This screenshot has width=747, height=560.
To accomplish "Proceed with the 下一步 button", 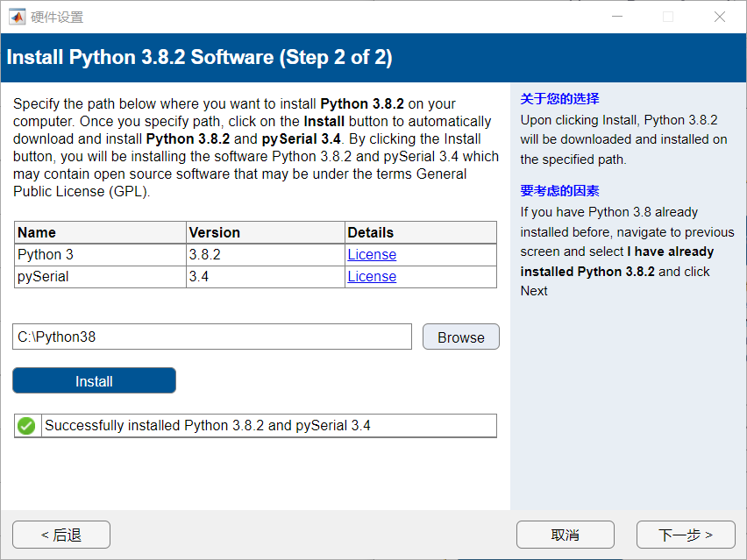I will 685,535.
